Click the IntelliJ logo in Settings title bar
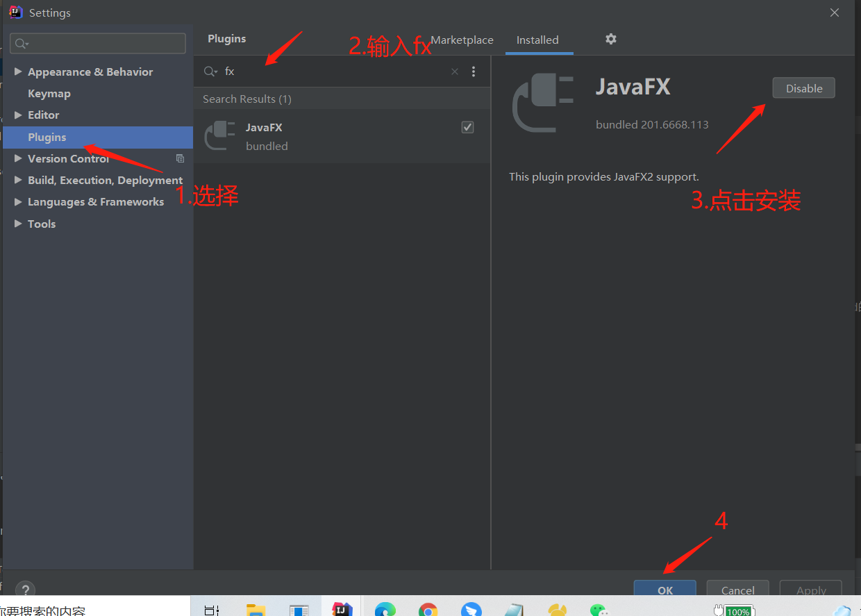 tap(16, 12)
